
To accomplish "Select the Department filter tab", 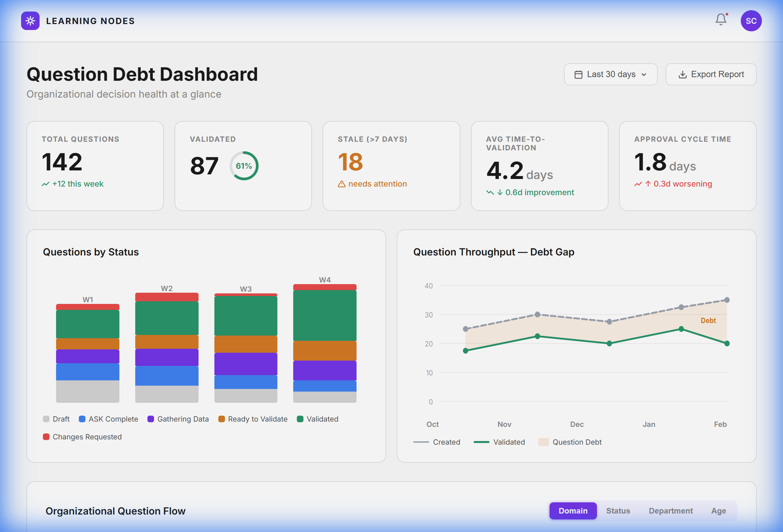I will coord(671,511).
